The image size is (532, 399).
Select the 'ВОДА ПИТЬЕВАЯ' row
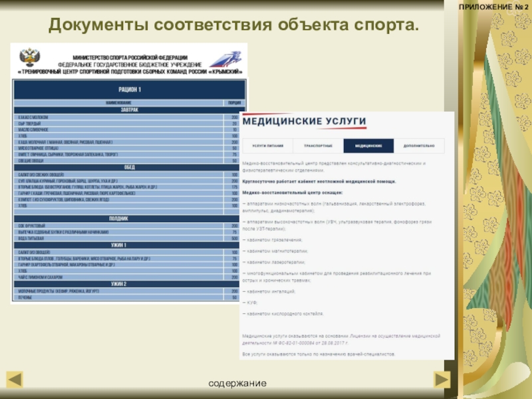(x=127, y=238)
